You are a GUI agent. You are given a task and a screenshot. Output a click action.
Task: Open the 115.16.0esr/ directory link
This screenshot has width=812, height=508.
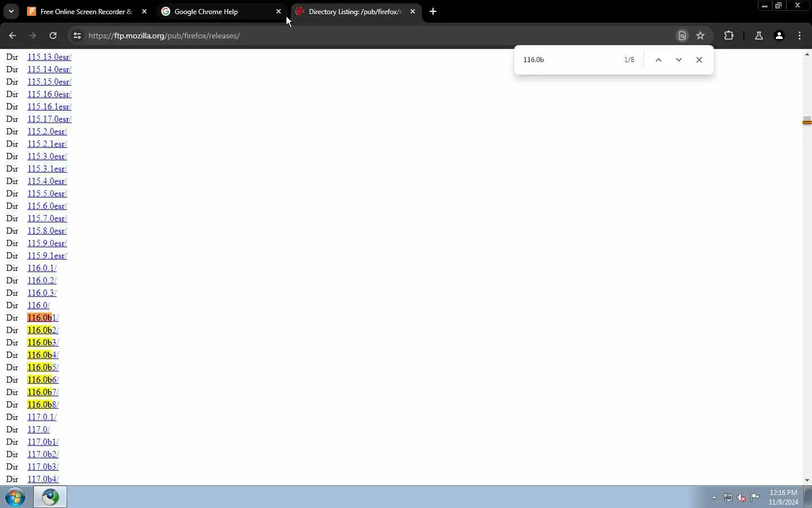[x=49, y=94]
